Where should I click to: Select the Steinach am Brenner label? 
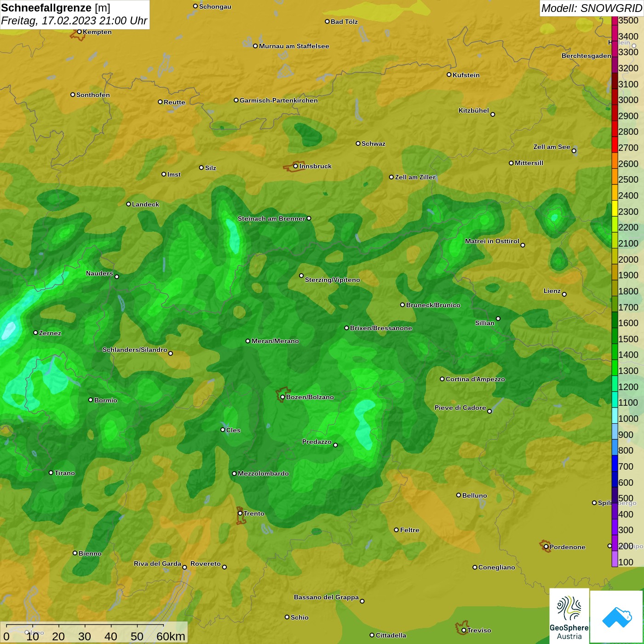271,218
